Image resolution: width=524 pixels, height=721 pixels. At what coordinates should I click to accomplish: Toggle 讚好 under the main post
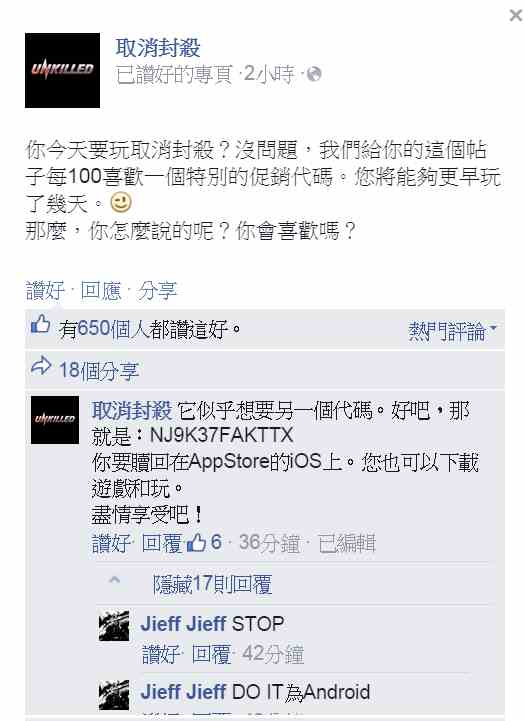tap(45, 291)
